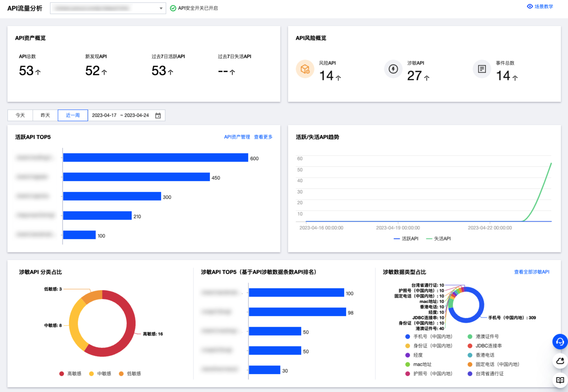Screen dimensions: 568x392
Task: Click the total events document icon
Action: pos(482,69)
